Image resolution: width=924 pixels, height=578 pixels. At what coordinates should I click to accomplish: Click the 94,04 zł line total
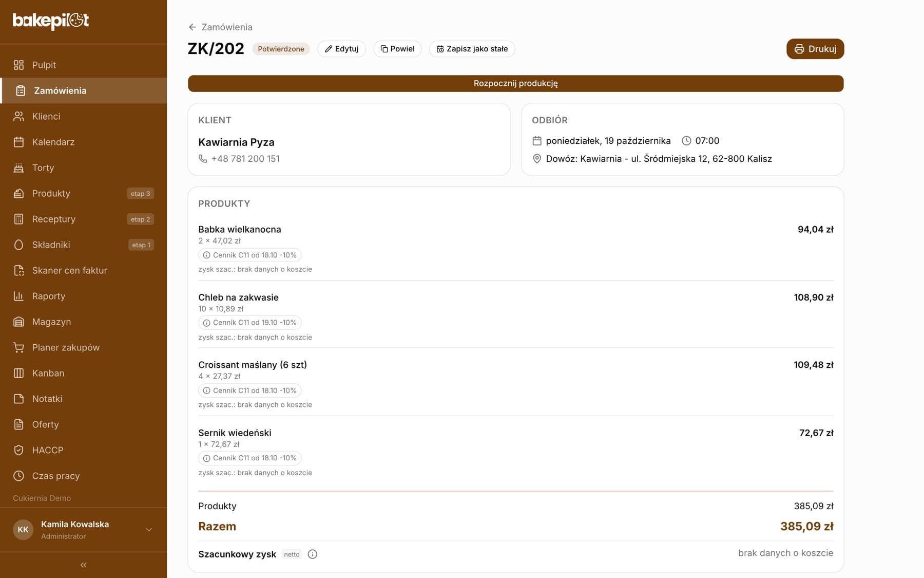[815, 229]
